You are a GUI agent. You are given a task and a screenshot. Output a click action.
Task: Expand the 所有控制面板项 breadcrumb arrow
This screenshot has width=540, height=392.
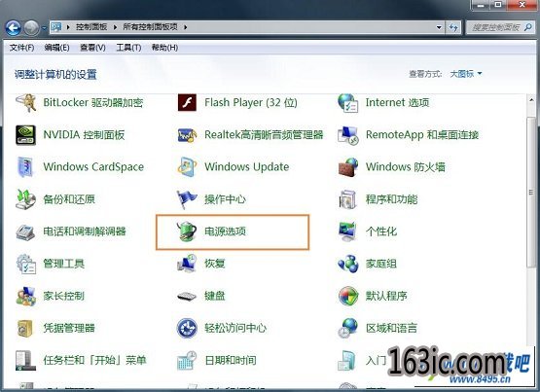[x=186, y=27]
